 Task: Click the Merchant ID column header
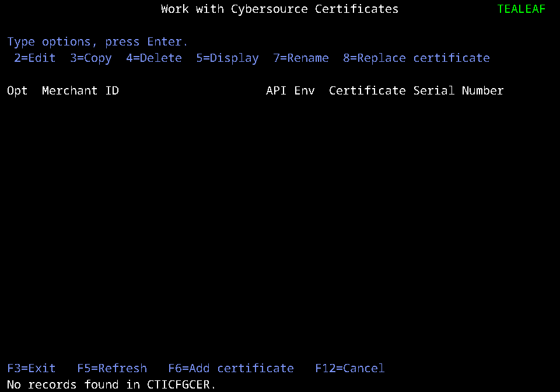(x=80, y=90)
